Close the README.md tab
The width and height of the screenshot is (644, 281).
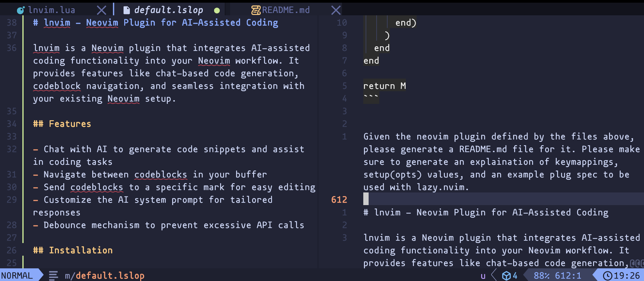pyautogui.click(x=336, y=10)
